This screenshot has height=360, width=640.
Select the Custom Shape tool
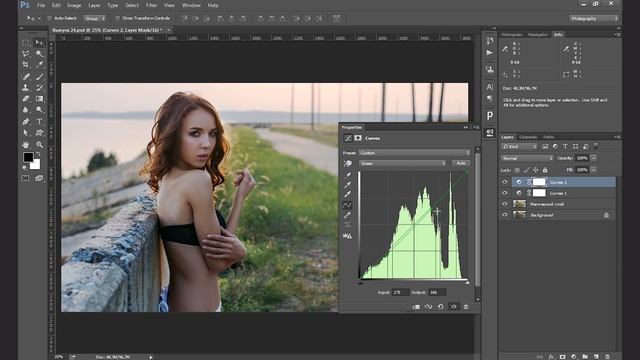[39, 133]
